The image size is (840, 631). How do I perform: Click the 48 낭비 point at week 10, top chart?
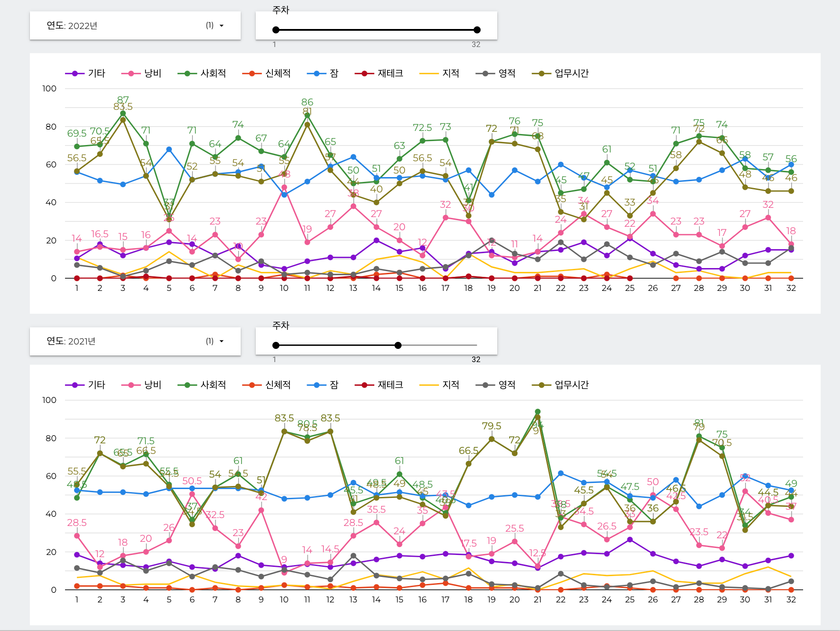point(284,187)
